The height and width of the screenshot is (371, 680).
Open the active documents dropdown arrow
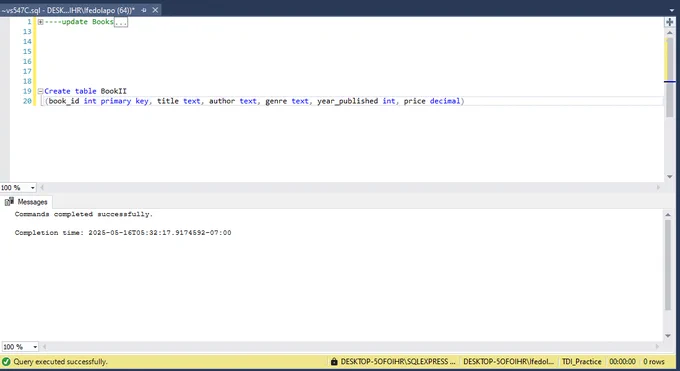[672, 10]
